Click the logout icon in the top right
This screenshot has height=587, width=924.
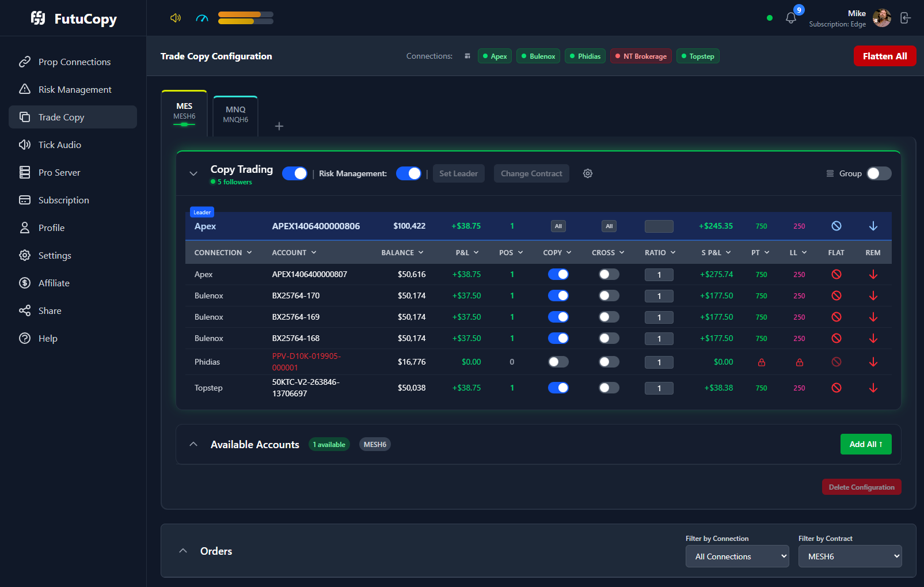coord(905,18)
